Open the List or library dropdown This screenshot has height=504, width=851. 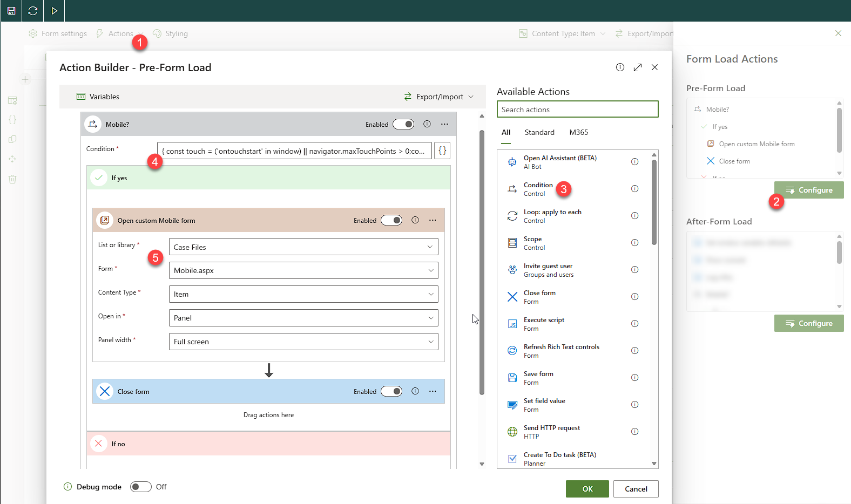coord(303,247)
